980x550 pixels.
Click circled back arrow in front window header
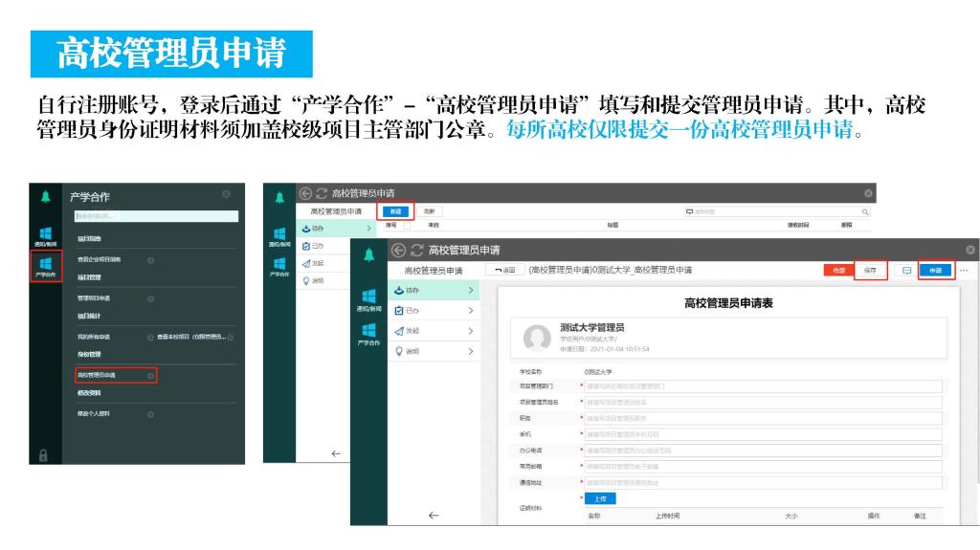click(397, 251)
